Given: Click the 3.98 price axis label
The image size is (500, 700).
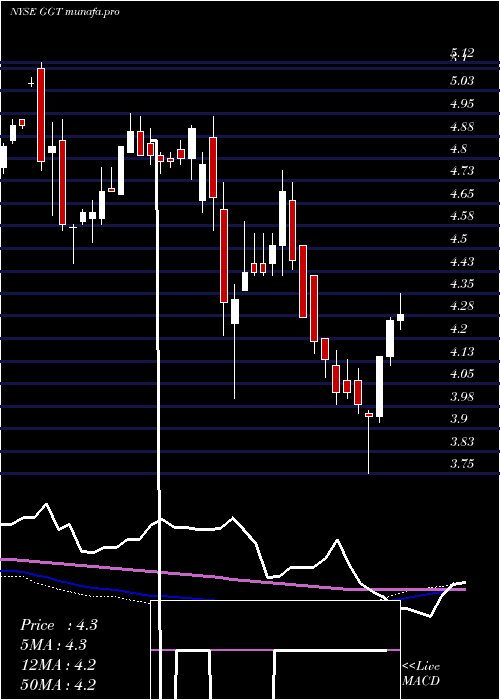Looking at the screenshot, I should [x=462, y=396].
